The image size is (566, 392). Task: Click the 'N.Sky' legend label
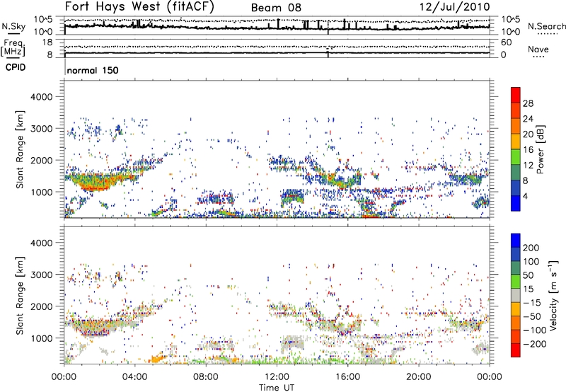point(13,26)
